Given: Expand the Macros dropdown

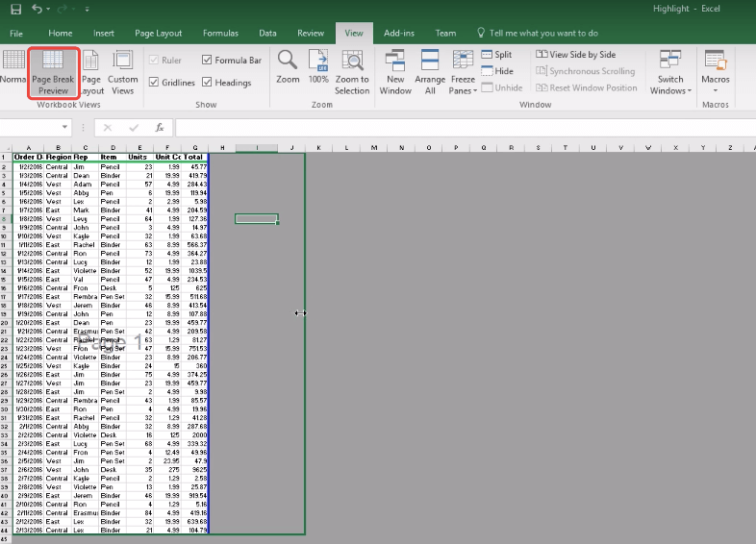Looking at the screenshot, I should click(716, 72).
